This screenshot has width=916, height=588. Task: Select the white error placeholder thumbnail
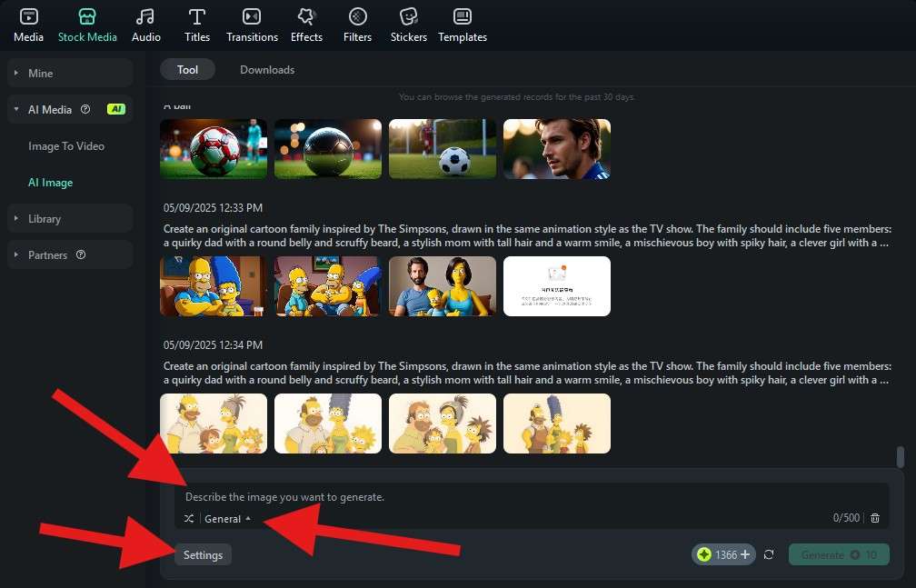point(557,286)
